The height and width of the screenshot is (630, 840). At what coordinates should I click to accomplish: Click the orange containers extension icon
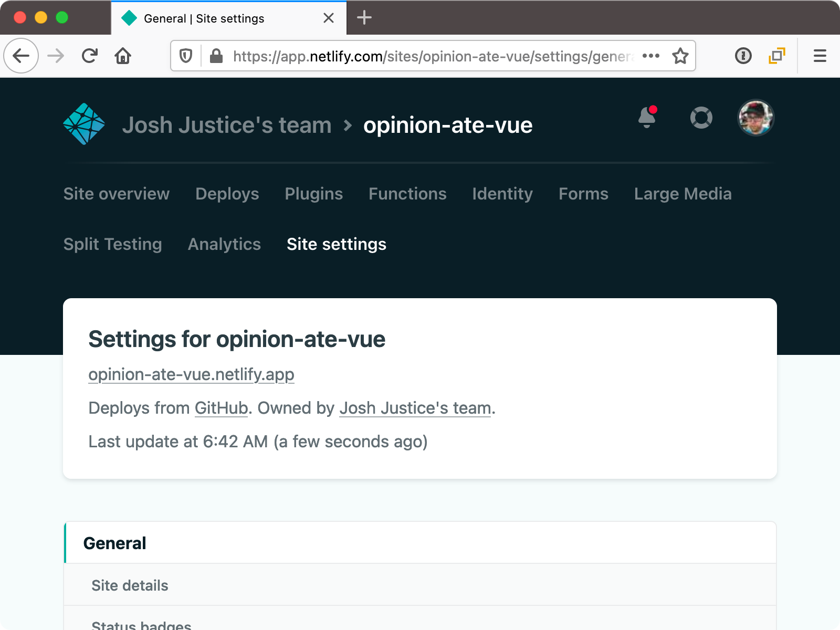[777, 56]
